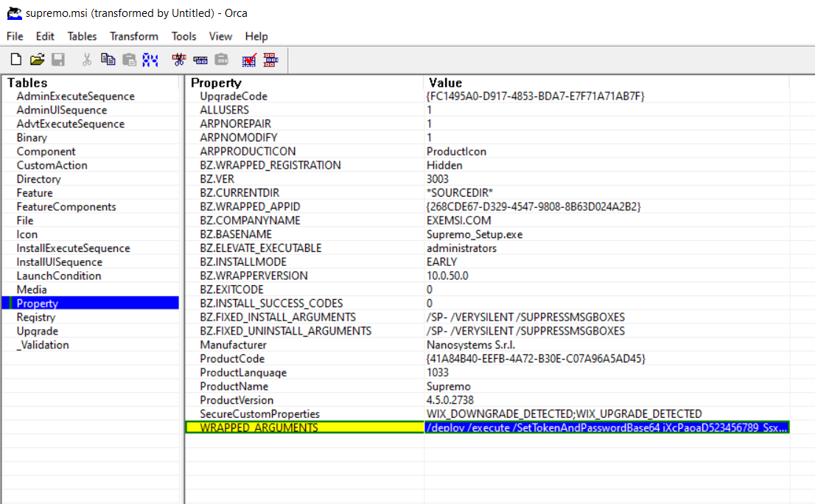Click the Hidden value of BZ.WRAPPED_REGISTRATION

[x=444, y=165]
